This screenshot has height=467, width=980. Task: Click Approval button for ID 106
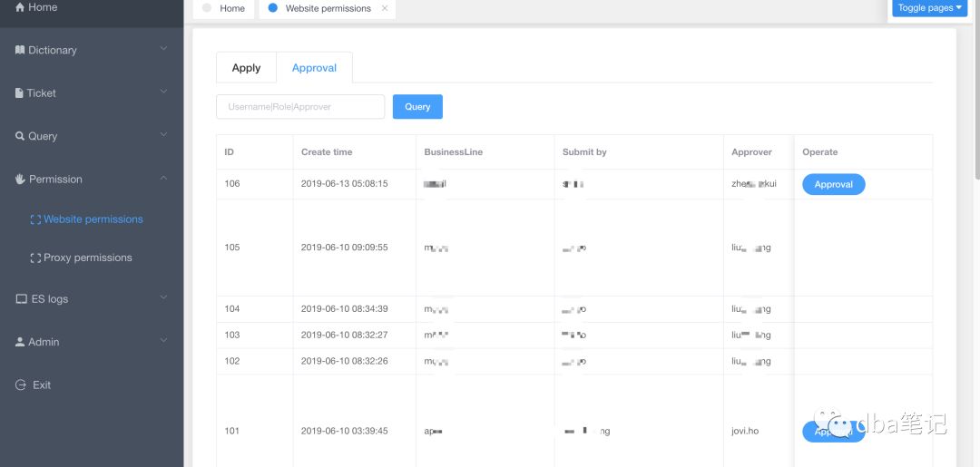click(x=833, y=185)
